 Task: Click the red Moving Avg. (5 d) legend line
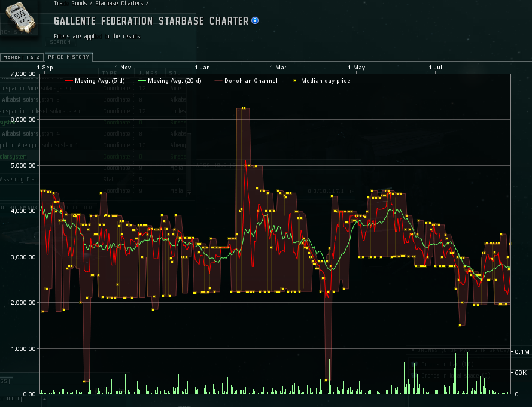tap(69, 81)
